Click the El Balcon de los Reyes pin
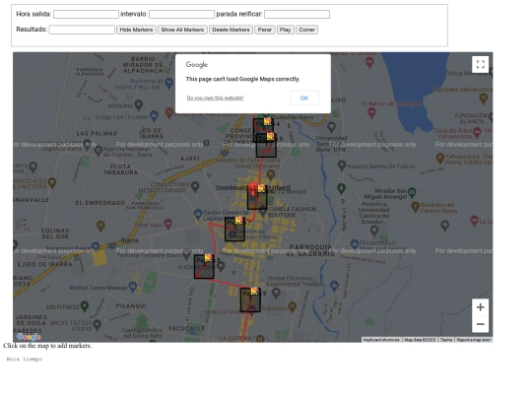Image resolution: width=532 pixels, height=399 pixels. 371,112
